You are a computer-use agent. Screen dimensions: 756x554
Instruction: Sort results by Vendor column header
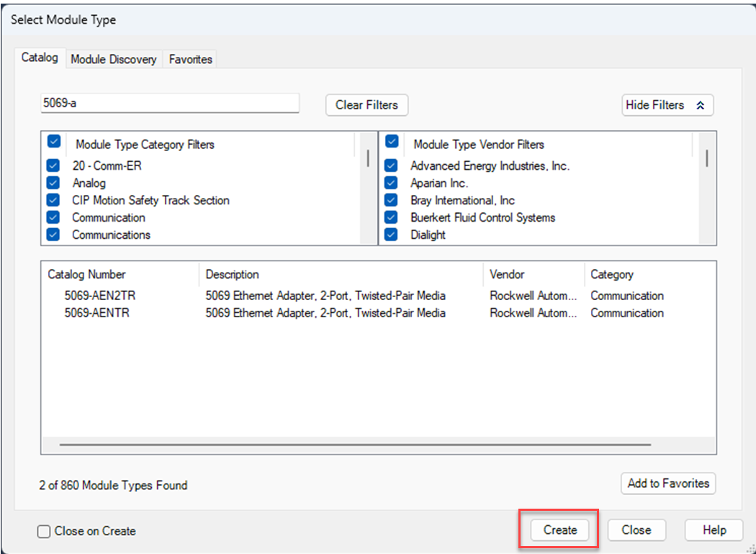[x=534, y=275]
